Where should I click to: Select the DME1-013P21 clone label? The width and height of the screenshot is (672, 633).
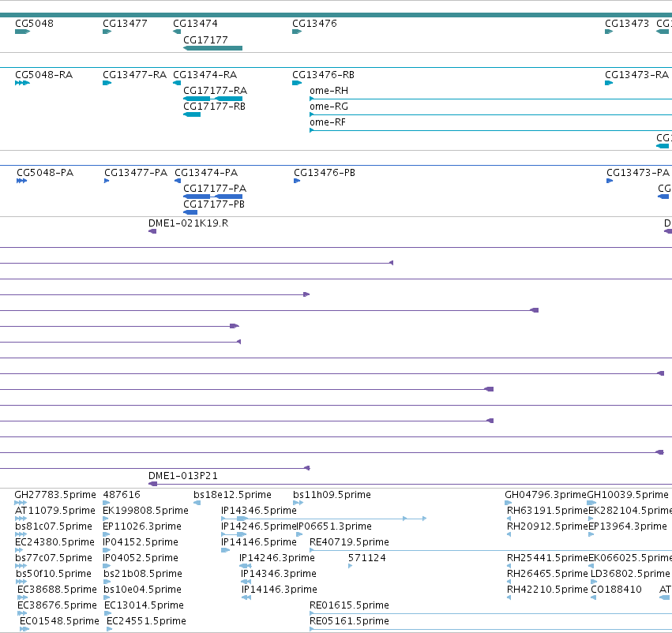pos(183,476)
